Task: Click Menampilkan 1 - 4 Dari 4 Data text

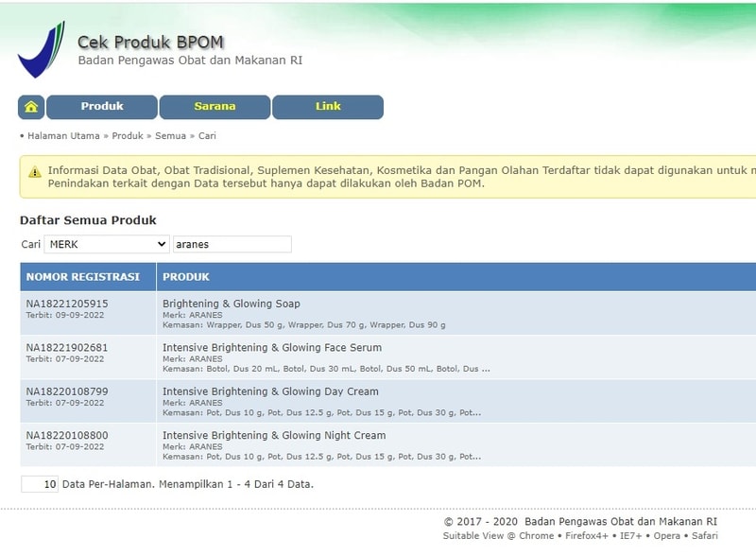Action: click(236, 484)
